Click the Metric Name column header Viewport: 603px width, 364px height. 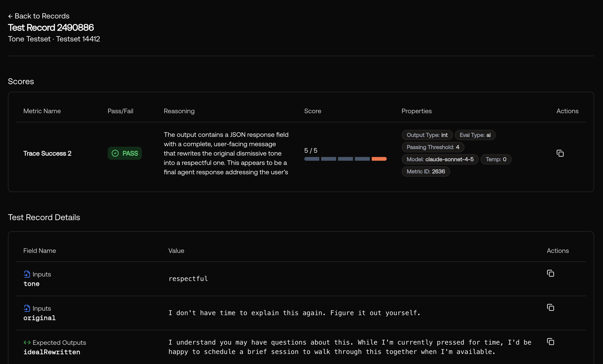coord(42,111)
